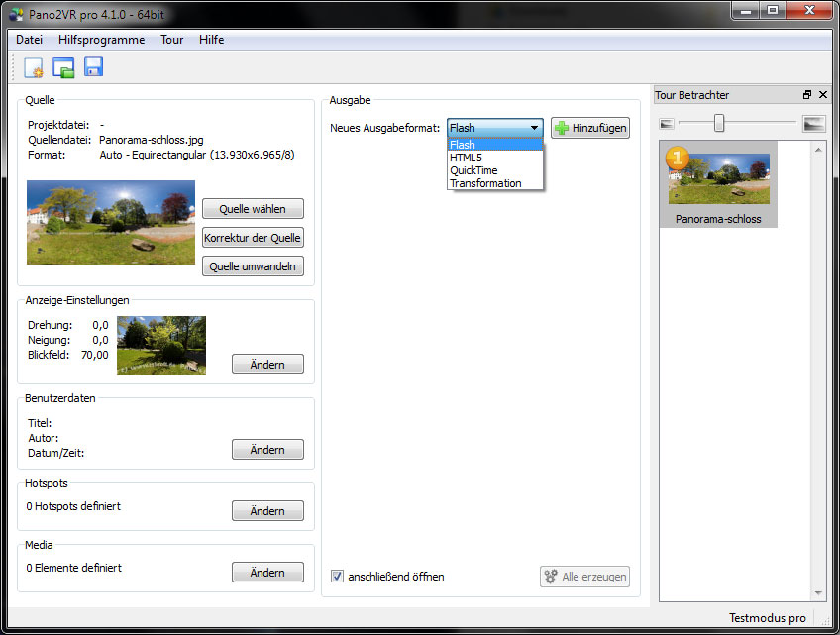Screen dimensions: 840x635
Task: Select HTML5 in the output format list
Action: click(x=494, y=158)
